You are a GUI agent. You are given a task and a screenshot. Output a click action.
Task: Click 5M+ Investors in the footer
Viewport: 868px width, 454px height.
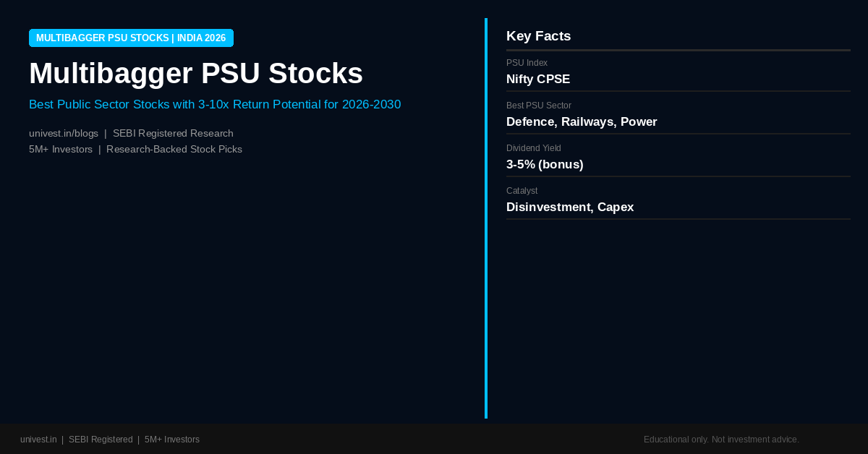pos(172,440)
